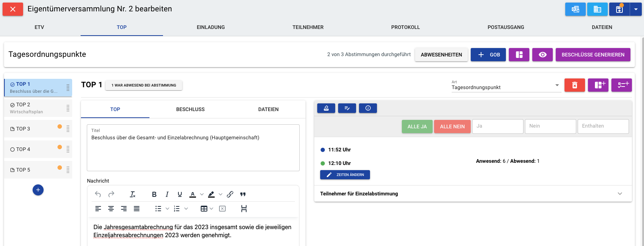Click the clear formatting icon
The width and height of the screenshot is (644, 246).
tap(133, 194)
